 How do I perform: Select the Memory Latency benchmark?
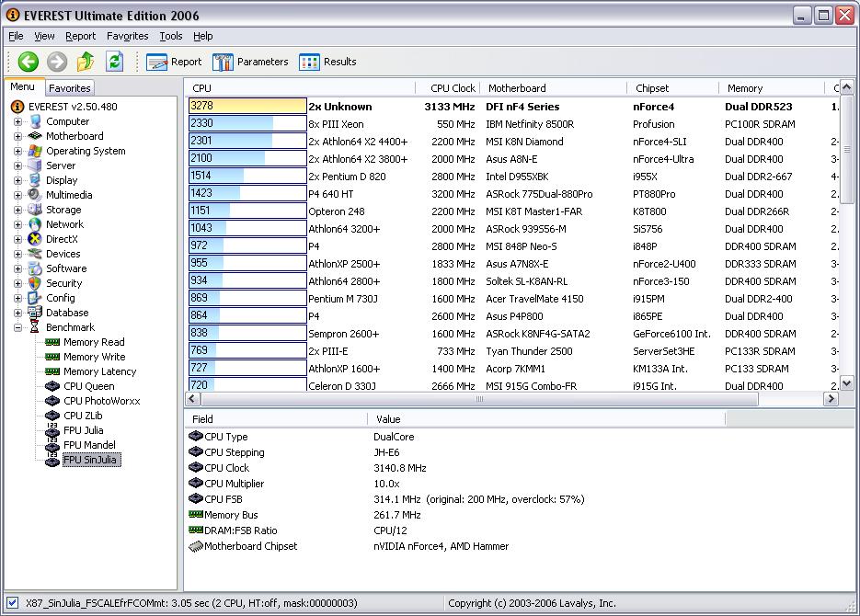pos(100,371)
